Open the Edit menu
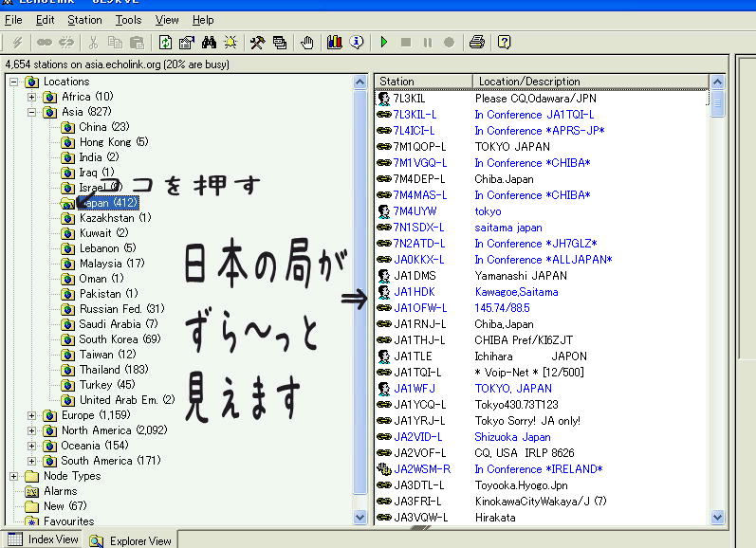756x548 pixels. 45,20
